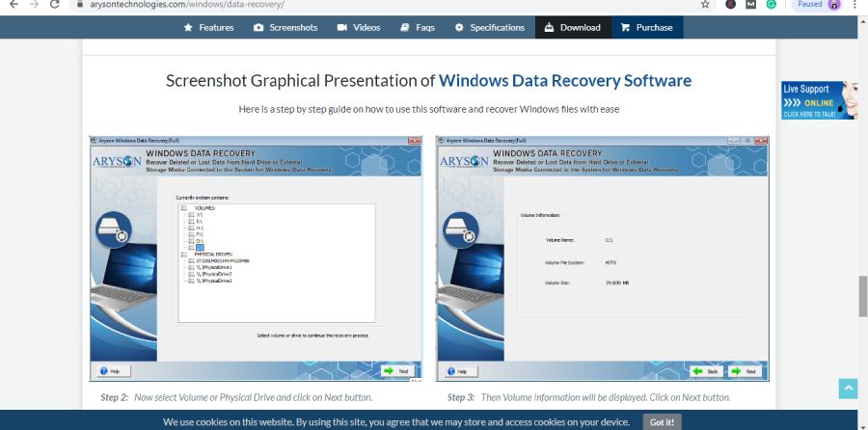Viewport: 868px width, 430px height.
Task: Open the Faqs nav item
Action: click(x=418, y=28)
